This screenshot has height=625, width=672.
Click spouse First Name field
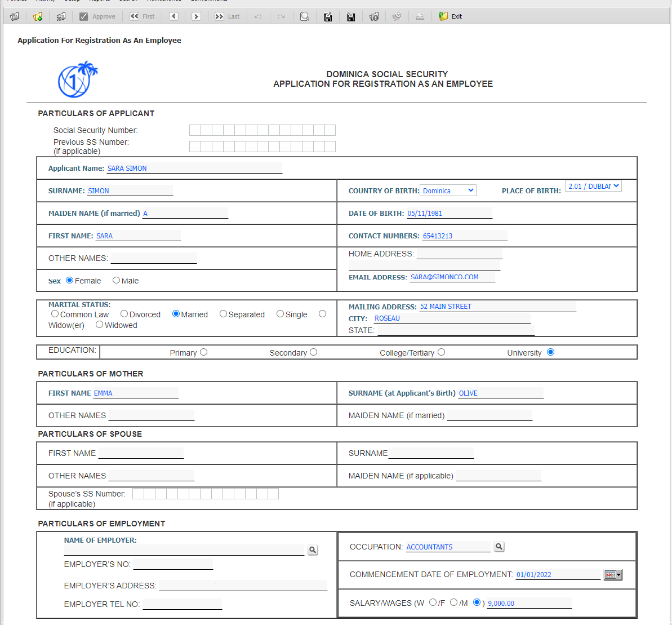tap(141, 453)
